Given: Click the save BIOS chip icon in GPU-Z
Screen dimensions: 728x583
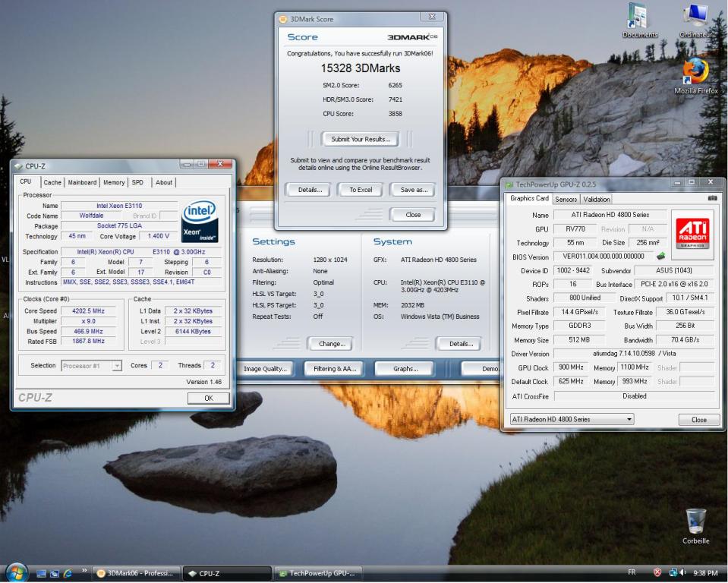Looking at the screenshot, I should [660, 256].
